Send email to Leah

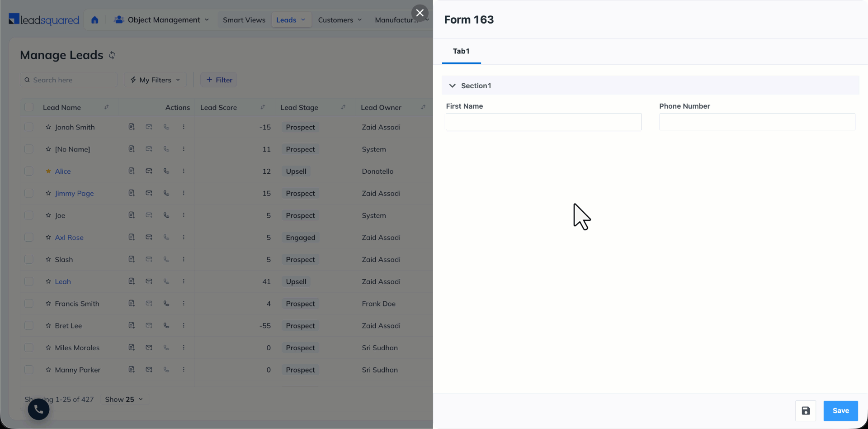point(149,281)
